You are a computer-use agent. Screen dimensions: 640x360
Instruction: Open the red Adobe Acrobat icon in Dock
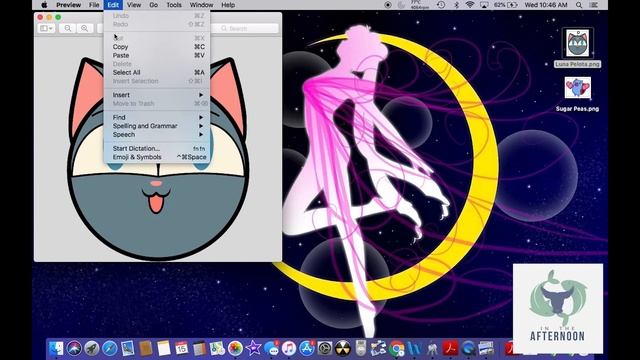click(450, 348)
